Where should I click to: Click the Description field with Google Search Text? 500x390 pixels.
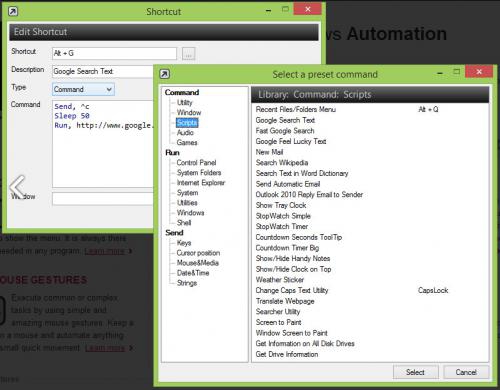[103, 71]
